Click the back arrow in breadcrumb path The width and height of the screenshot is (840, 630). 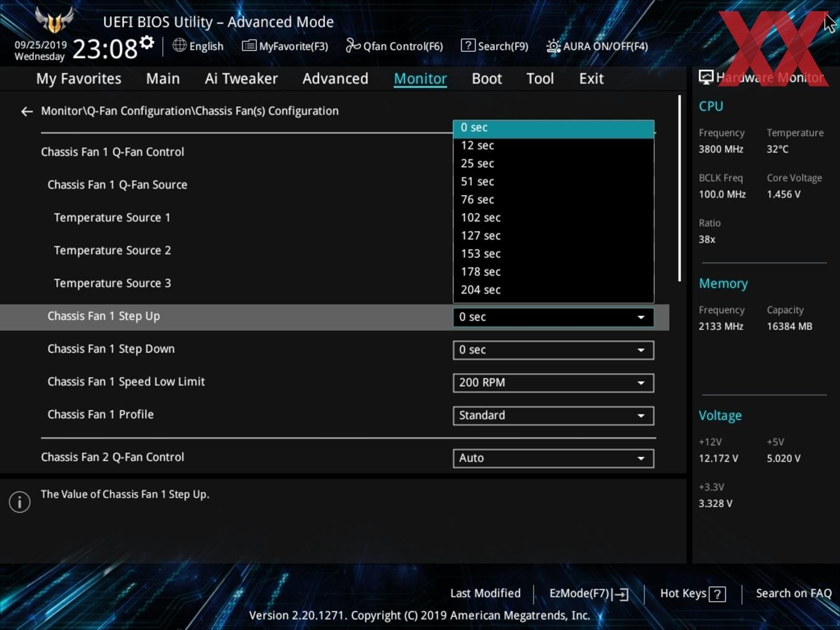pos(27,111)
